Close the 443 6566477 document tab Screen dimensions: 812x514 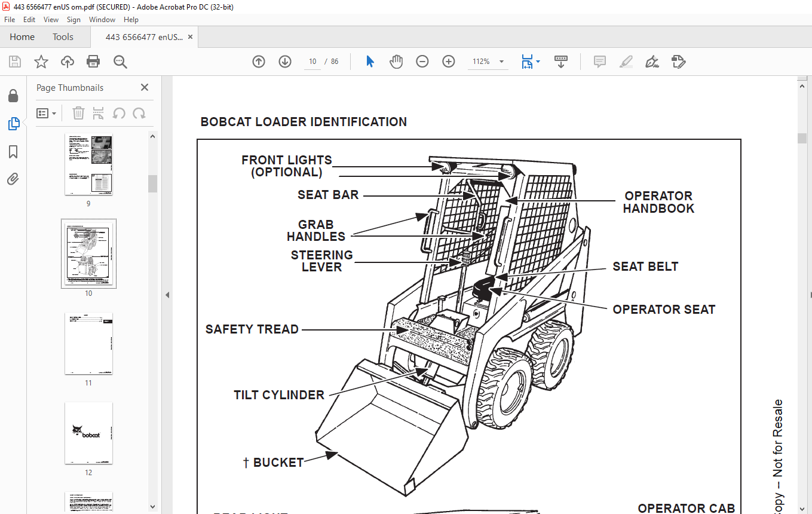190,37
